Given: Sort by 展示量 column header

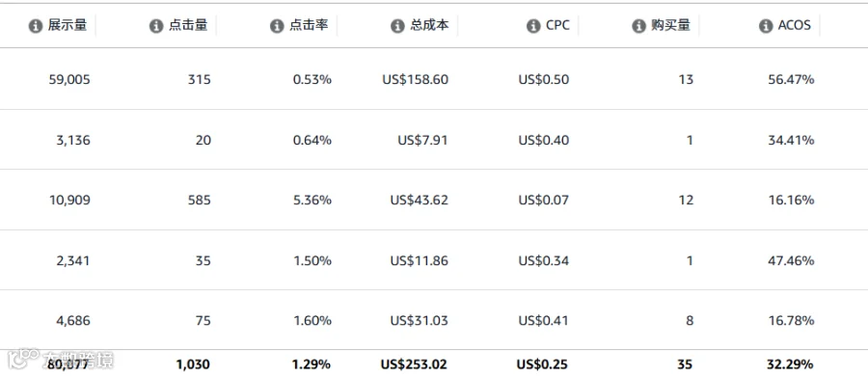Looking at the screenshot, I should tap(67, 25).
